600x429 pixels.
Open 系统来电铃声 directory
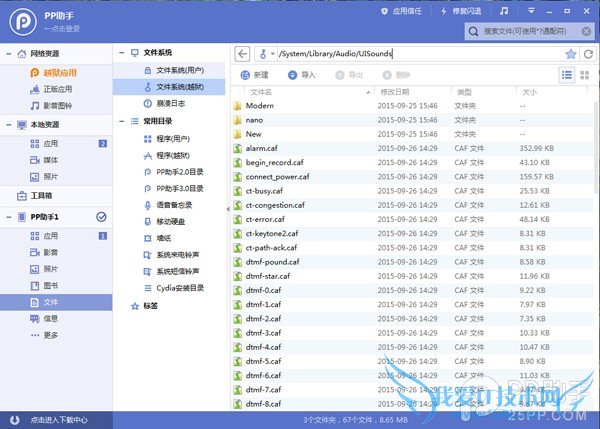(x=171, y=254)
